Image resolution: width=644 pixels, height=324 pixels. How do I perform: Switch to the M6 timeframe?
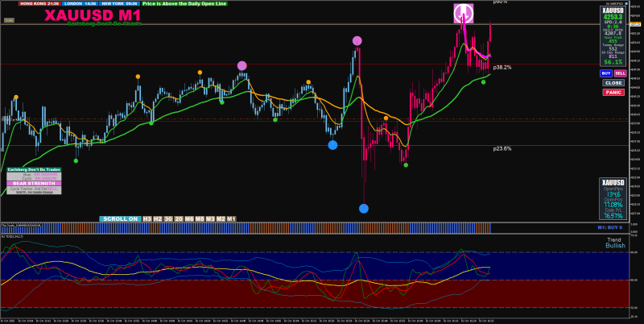(189, 218)
